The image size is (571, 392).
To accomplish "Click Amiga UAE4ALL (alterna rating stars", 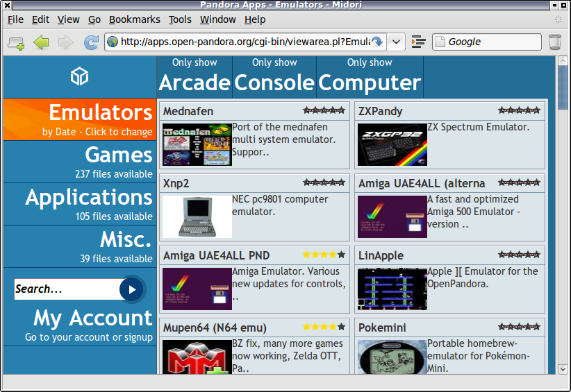I will pyautogui.click(x=520, y=182).
